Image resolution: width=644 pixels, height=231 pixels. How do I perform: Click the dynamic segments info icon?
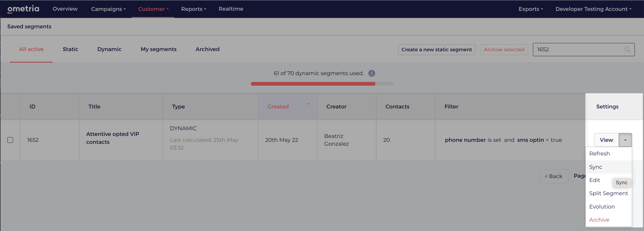[371, 73]
